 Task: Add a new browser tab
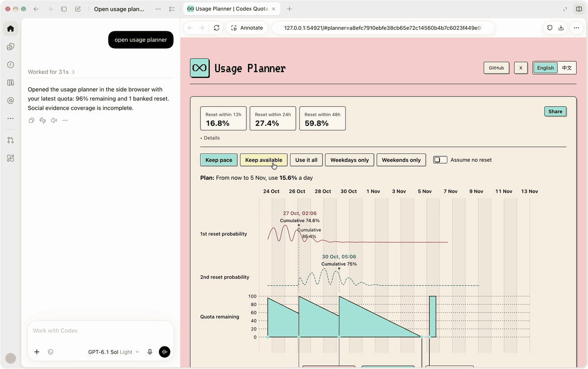(x=290, y=9)
